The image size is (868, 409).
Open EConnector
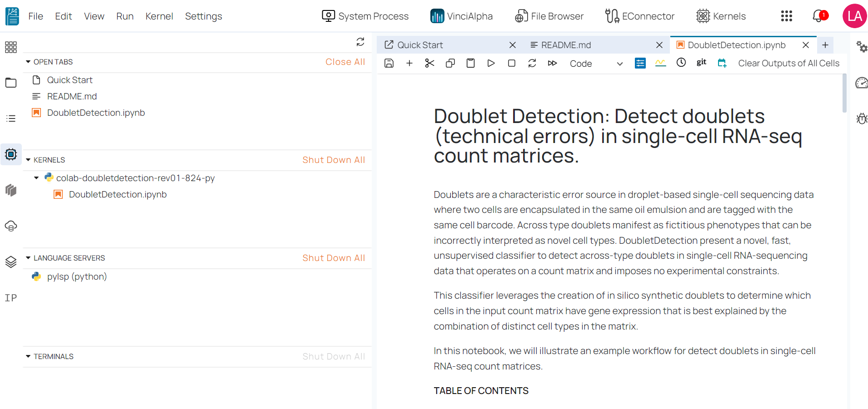point(640,16)
